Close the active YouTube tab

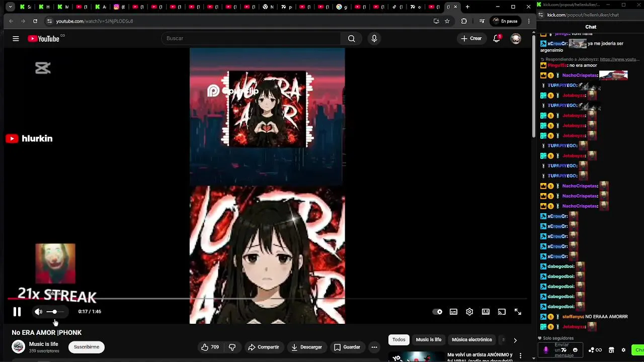[455, 7]
